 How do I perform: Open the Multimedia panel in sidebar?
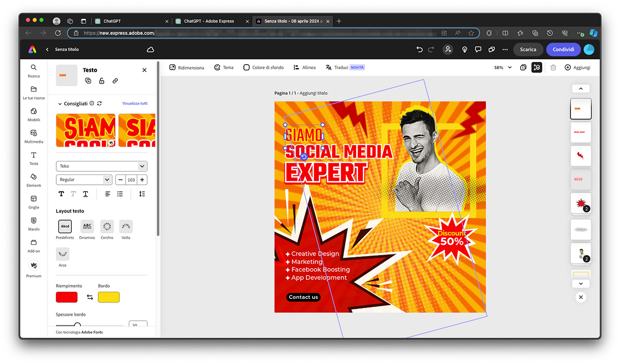34,136
